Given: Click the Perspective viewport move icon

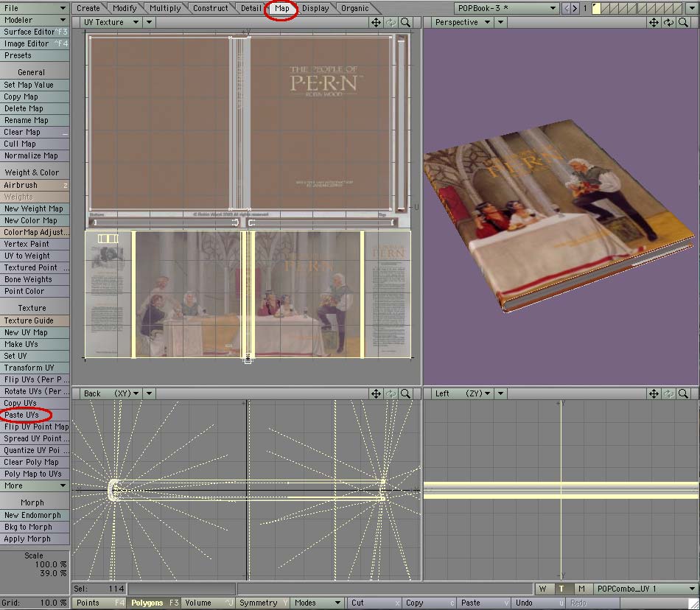Looking at the screenshot, I should (654, 22).
